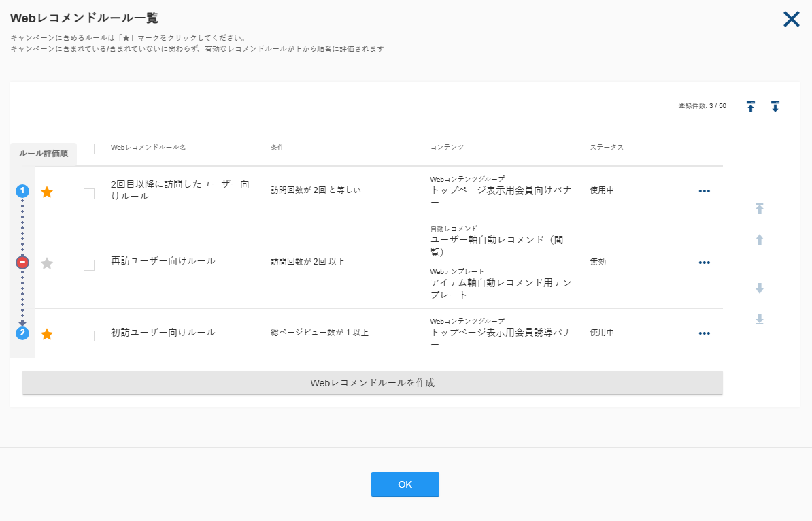812x521 pixels.
Task: Click the move-up-one-step arrow in right column
Action: (759, 239)
